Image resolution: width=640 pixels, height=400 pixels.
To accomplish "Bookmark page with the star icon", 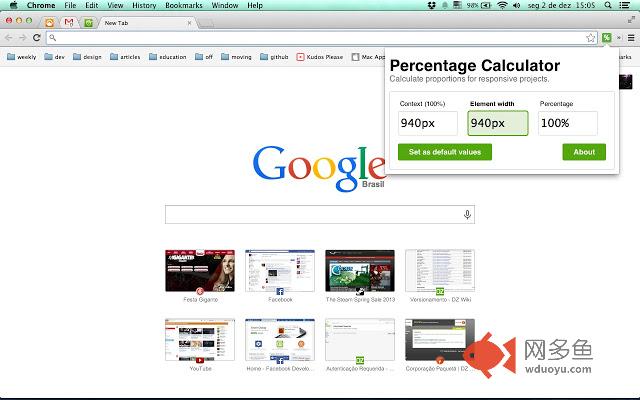I will 590,38.
